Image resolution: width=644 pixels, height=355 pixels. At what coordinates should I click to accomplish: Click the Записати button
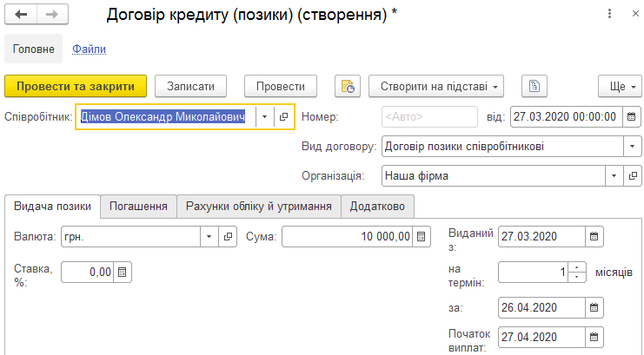(190, 86)
